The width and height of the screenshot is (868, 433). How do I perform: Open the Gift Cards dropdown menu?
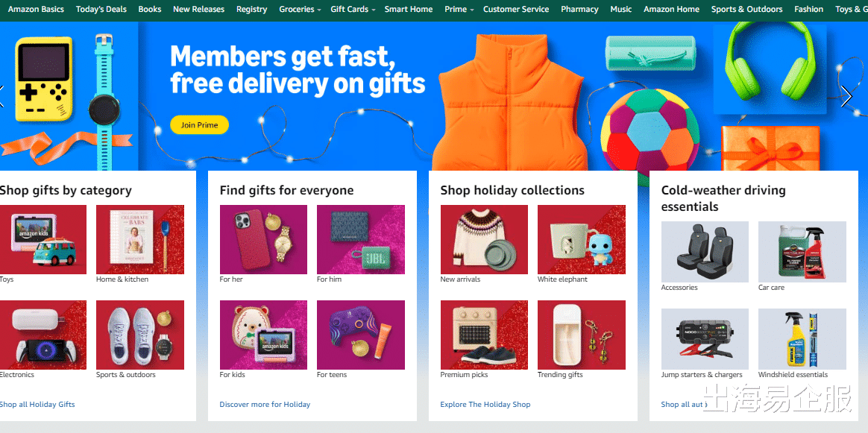[353, 10]
